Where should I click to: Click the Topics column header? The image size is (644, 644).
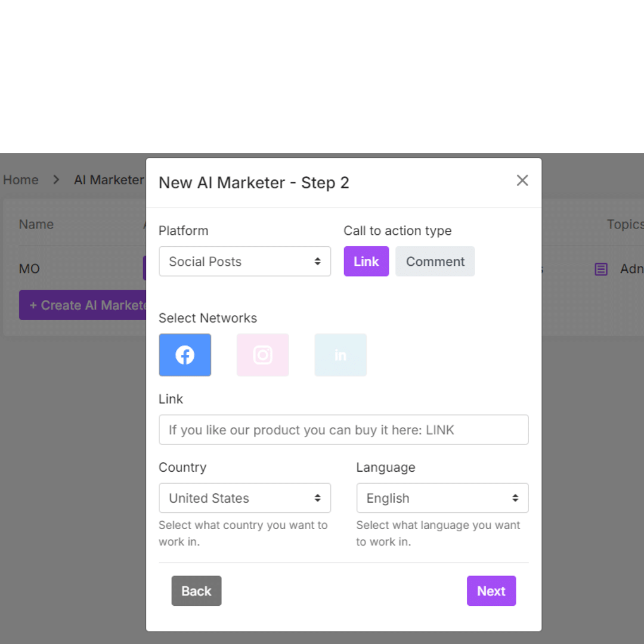click(624, 224)
